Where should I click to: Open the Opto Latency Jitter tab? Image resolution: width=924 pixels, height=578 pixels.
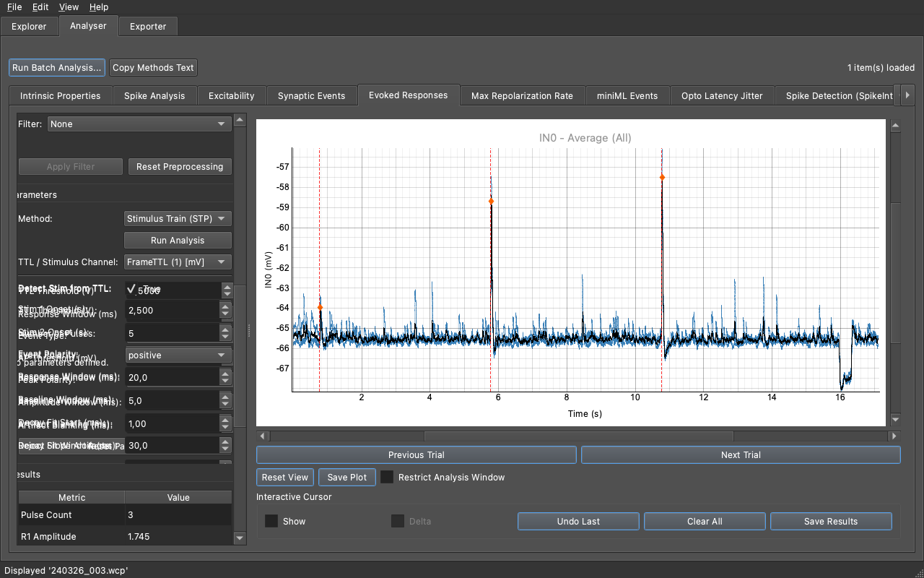(x=722, y=95)
